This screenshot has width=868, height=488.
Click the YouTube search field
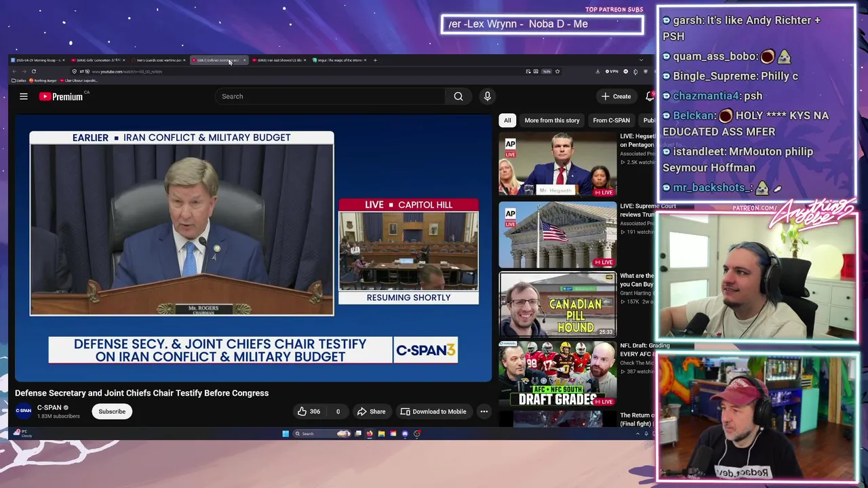331,96
